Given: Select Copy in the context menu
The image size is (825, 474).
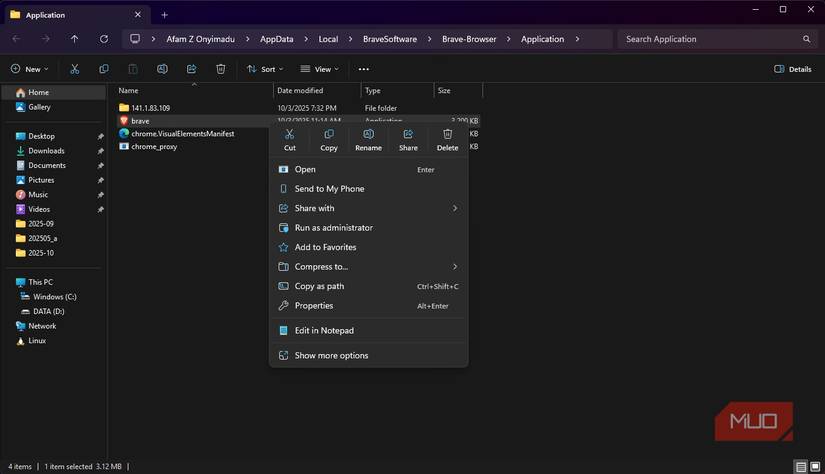Looking at the screenshot, I should click(x=329, y=140).
